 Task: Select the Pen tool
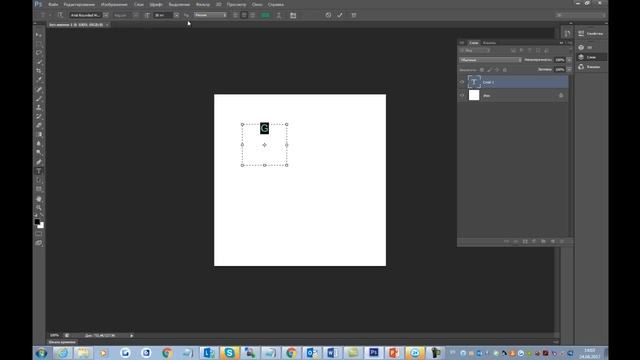coord(39,162)
